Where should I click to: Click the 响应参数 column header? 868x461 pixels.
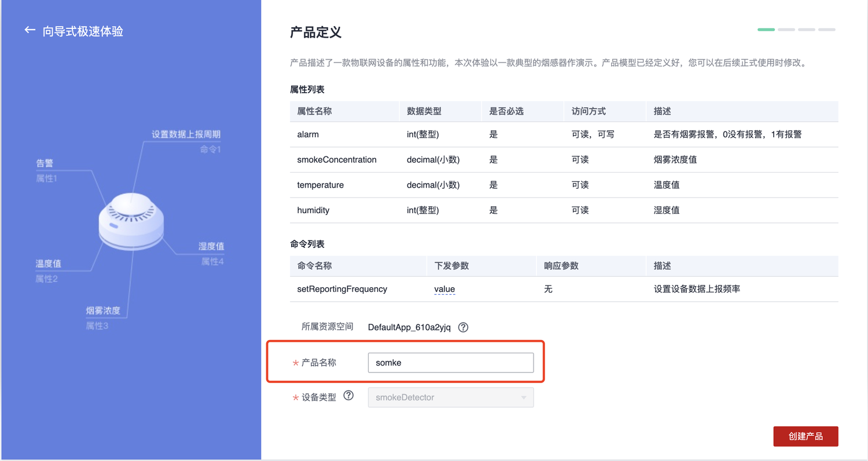pos(561,266)
